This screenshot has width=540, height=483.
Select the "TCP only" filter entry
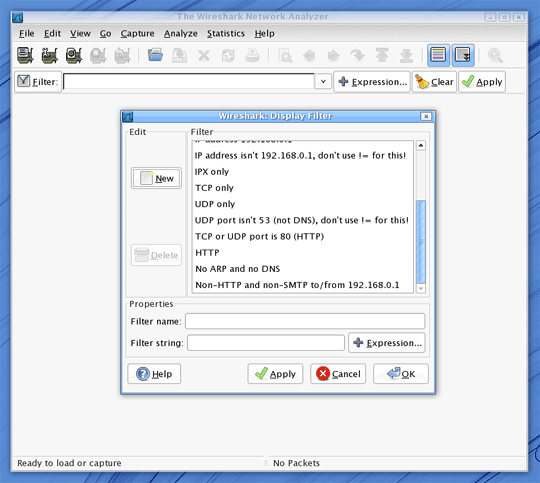pyautogui.click(x=302, y=188)
